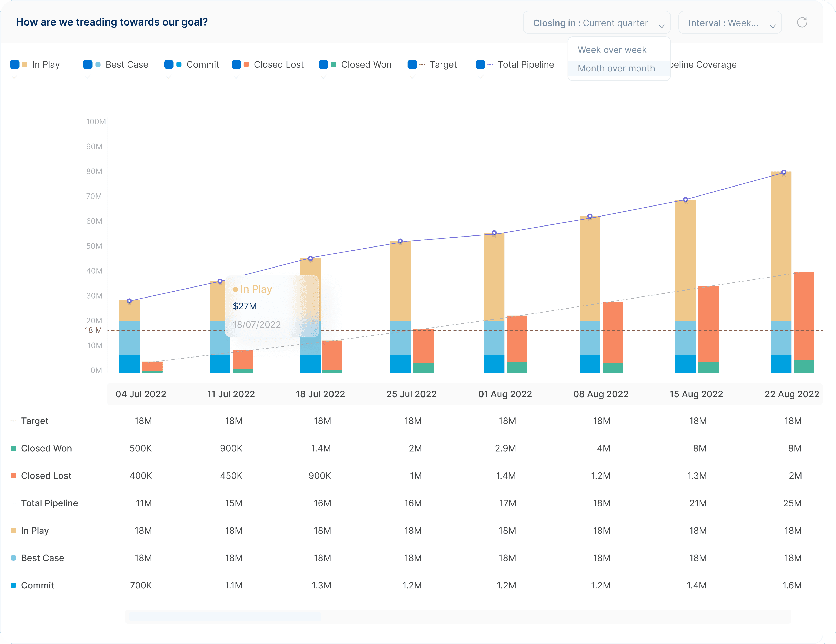Click the Closed Lost legend color swatch
Viewport: 836px width, 644px height.
tap(246, 64)
